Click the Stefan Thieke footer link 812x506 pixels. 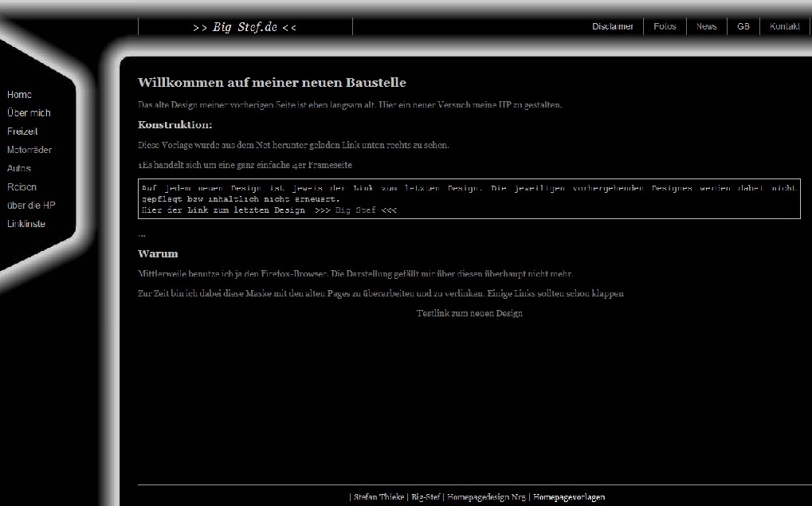[379, 497]
